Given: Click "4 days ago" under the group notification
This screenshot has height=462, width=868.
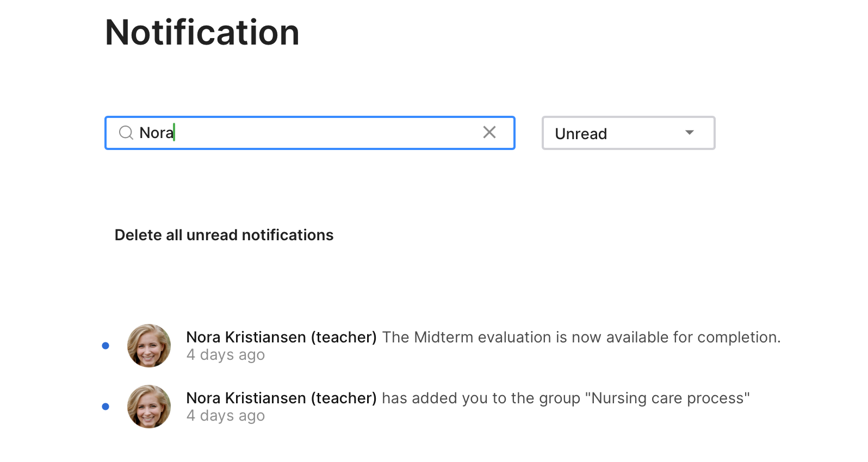Looking at the screenshot, I should tap(226, 416).
